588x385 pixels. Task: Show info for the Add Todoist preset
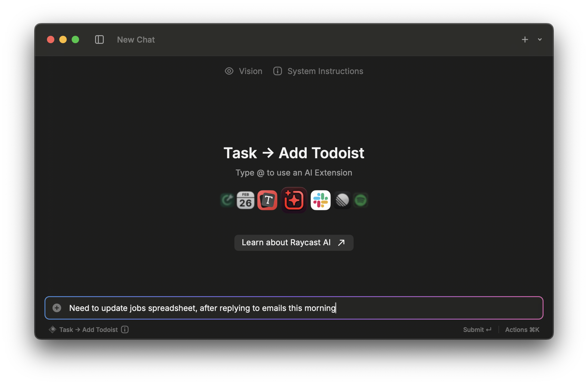[125, 330]
